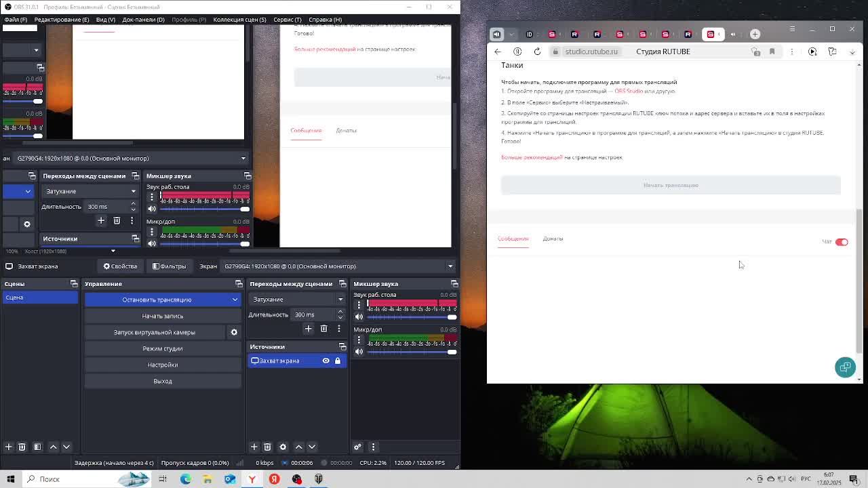Undock the docked Источники panel above the Захват экрана row
This screenshot has width=868, height=488.
point(342,347)
